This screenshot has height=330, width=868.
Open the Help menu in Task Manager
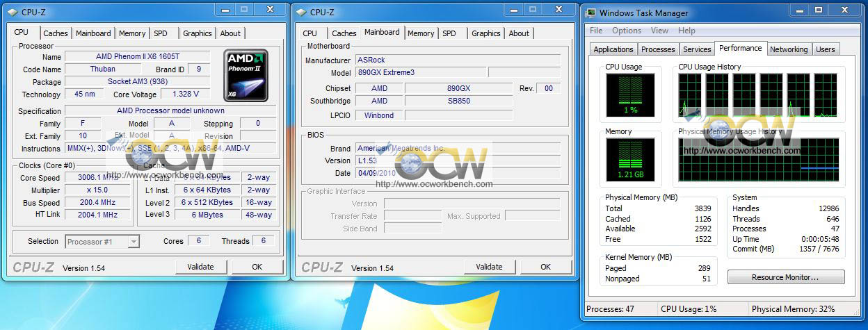(686, 31)
